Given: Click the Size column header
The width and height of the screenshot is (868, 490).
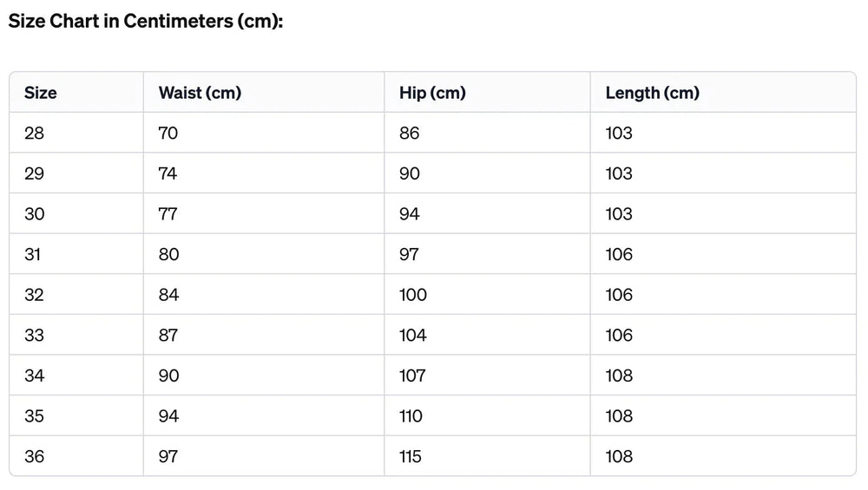Looking at the screenshot, I should 41,93.
